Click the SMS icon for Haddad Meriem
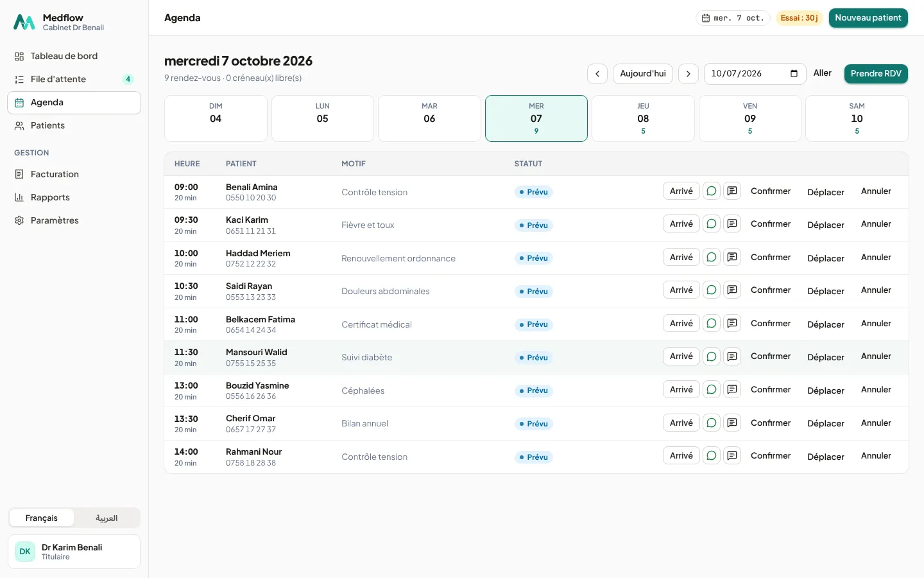 (x=732, y=258)
